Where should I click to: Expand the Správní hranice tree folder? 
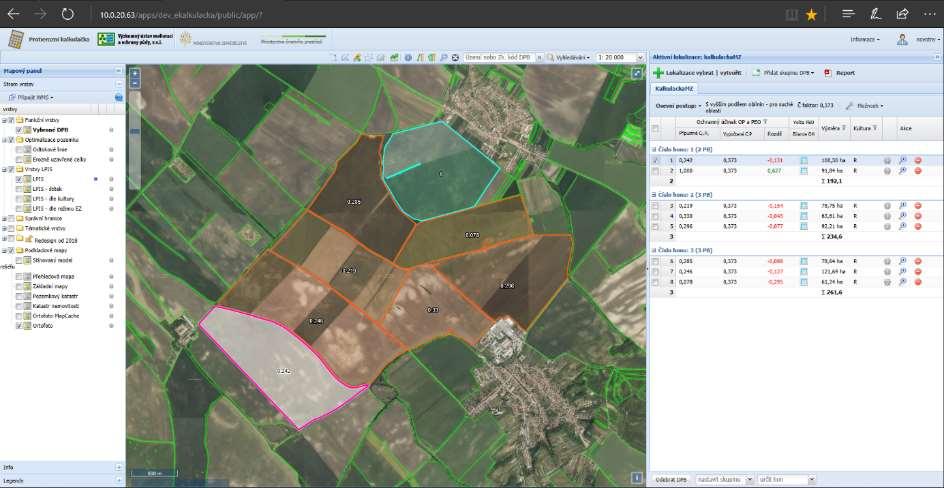4,219
